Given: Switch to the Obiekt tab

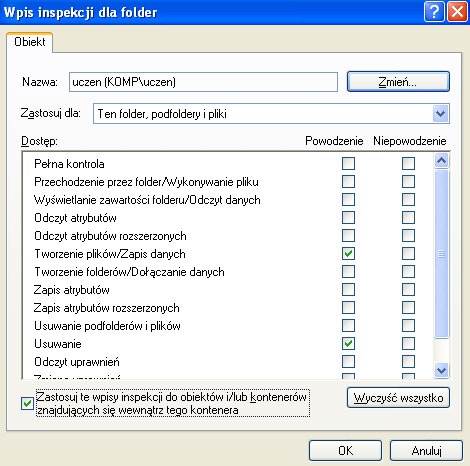Looking at the screenshot, I should (x=30, y=42).
